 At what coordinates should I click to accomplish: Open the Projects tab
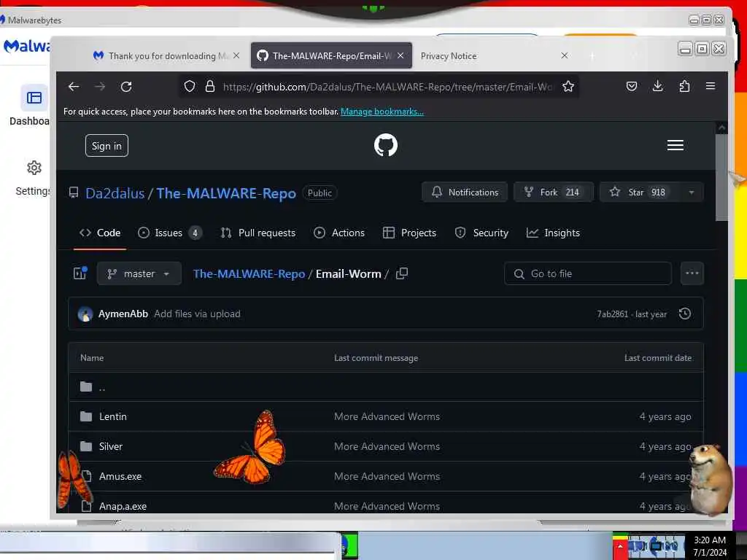(x=410, y=233)
